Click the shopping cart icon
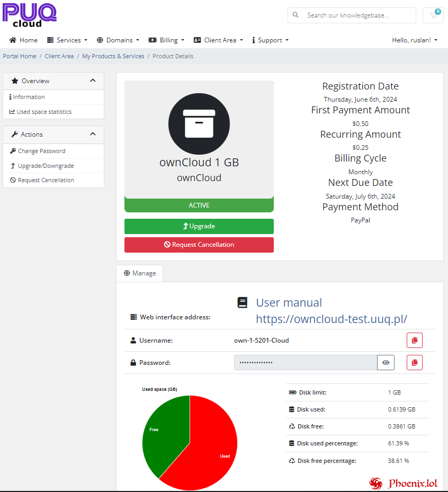448x492 pixels. click(433, 15)
